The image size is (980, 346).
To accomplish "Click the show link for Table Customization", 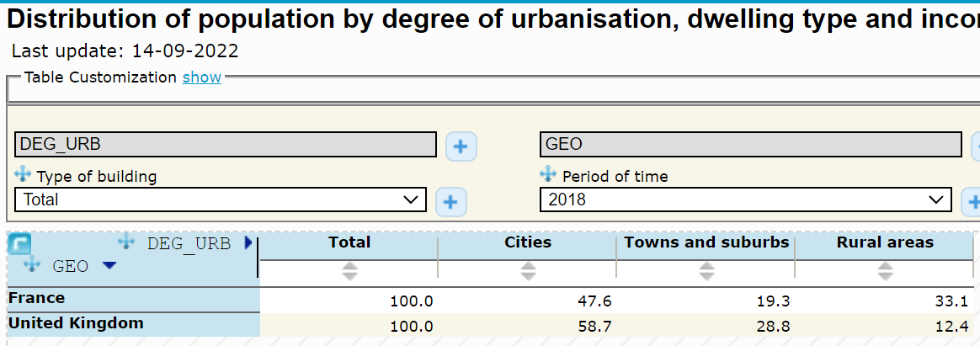I will point(202,77).
